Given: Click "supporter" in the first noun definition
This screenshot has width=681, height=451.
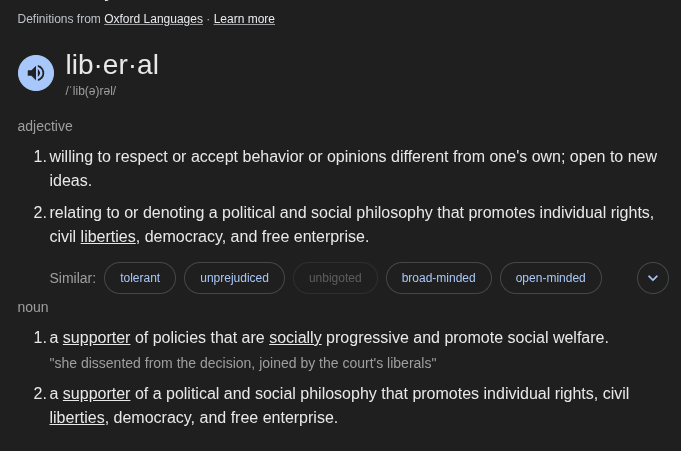Looking at the screenshot, I should [97, 338].
